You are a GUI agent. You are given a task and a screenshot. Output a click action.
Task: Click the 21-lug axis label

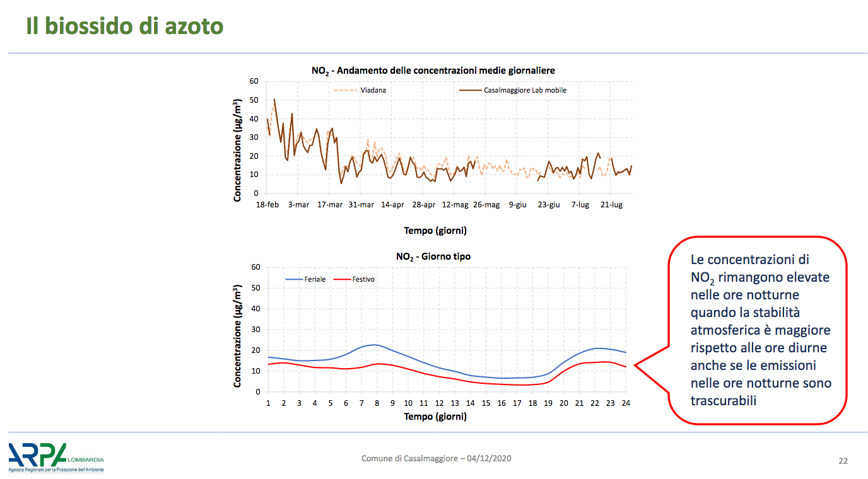pyautogui.click(x=611, y=205)
